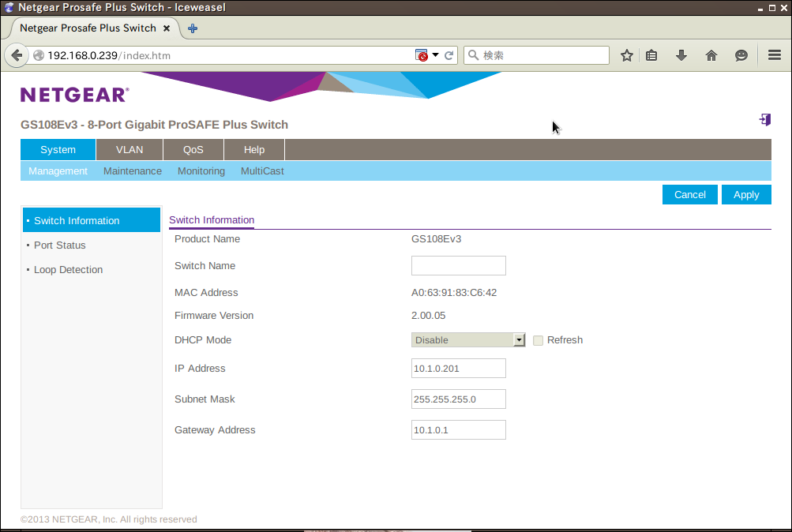This screenshot has width=792, height=532.
Task: Click the blocked content icon in address bar
Action: click(x=421, y=55)
